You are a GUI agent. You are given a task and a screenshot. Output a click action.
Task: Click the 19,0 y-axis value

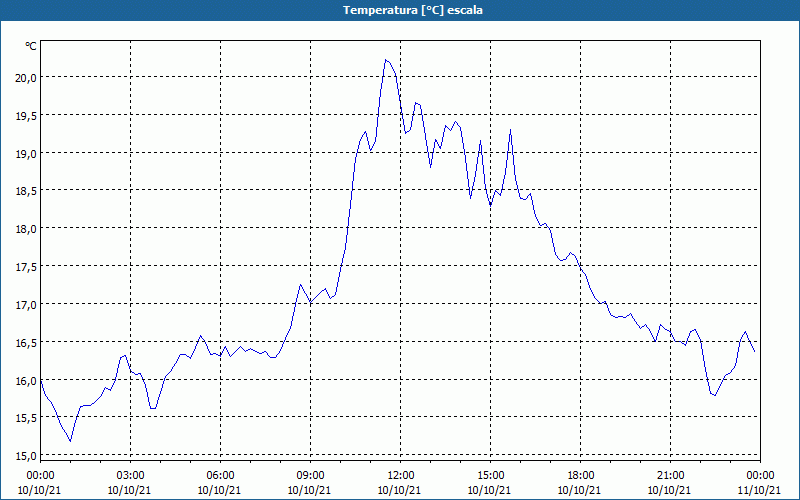pyautogui.click(x=26, y=154)
